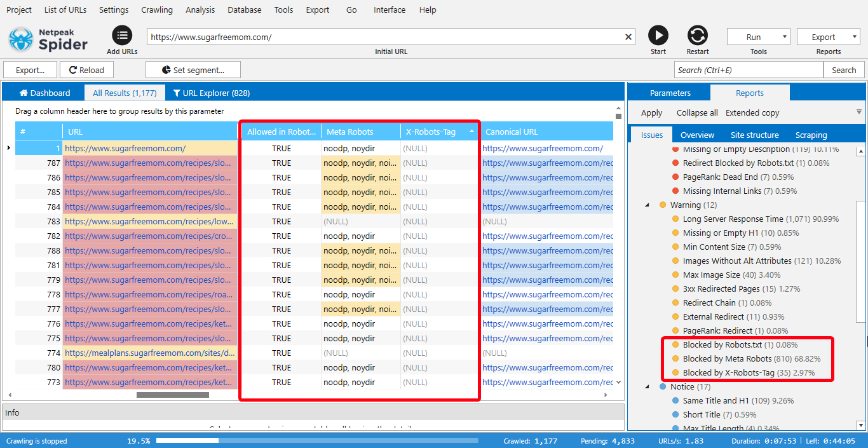
Task: Open the 3xx Redirected Pages issue
Action: pos(741,288)
